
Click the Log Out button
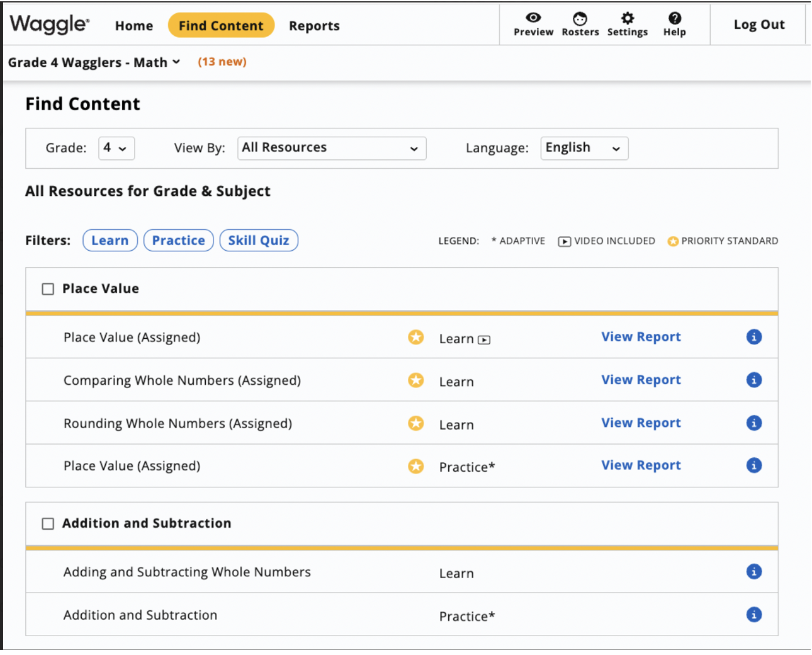pos(758,24)
